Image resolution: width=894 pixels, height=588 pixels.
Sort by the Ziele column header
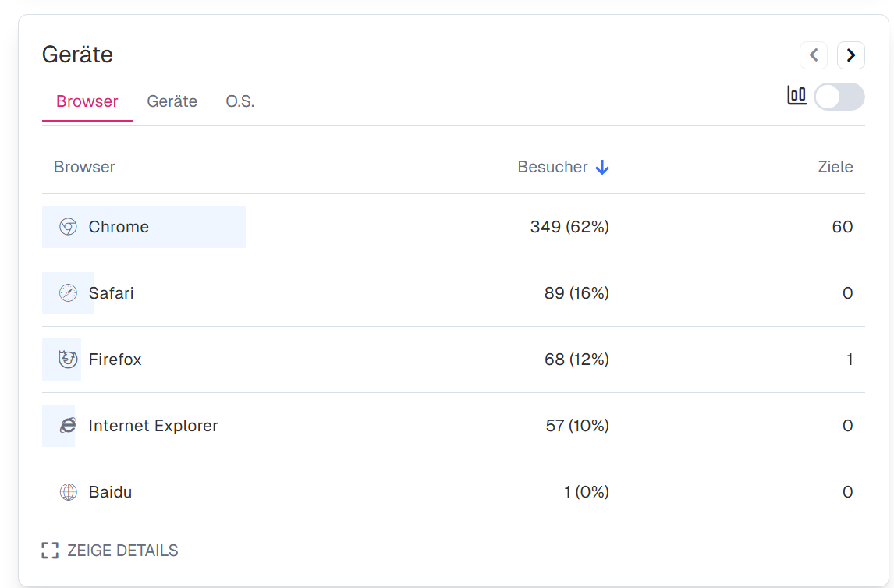pyautogui.click(x=835, y=167)
